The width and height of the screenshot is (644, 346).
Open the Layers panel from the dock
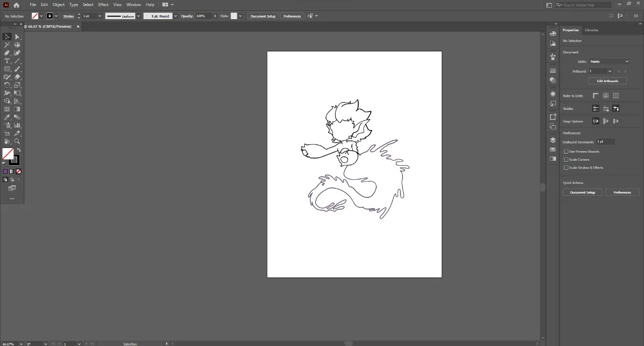click(553, 141)
